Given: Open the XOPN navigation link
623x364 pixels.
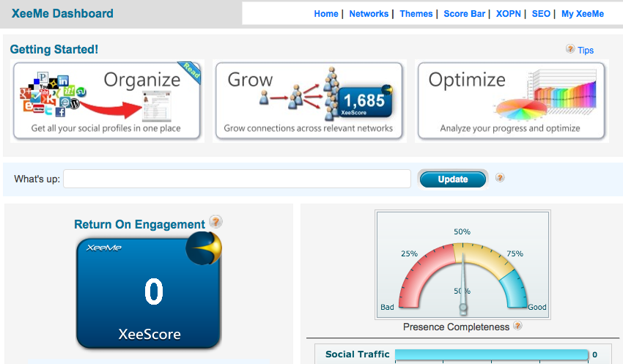Looking at the screenshot, I should [508, 14].
